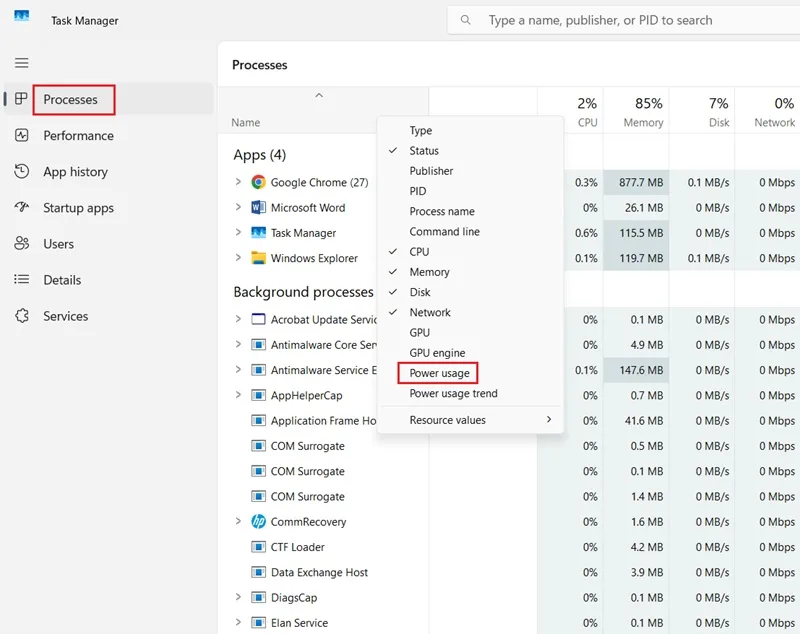Open the hamburger navigation menu icon
Image resolution: width=800 pixels, height=634 pixels.
click(21, 63)
